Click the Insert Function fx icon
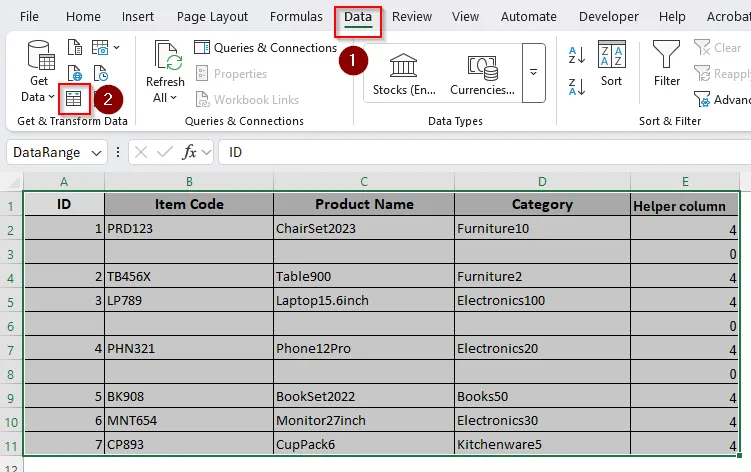Screen dimensions: 751x472 (x=190, y=152)
